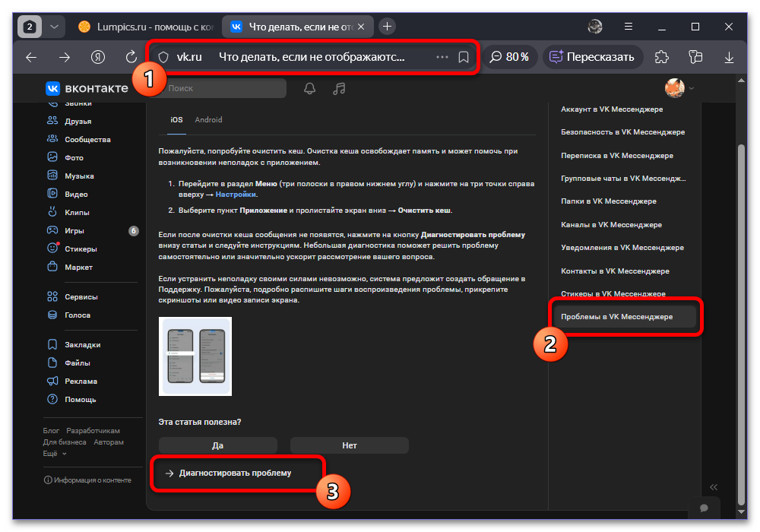Open a new browser tab
This screenshot has height=532, width=760.
coord(387,27)
